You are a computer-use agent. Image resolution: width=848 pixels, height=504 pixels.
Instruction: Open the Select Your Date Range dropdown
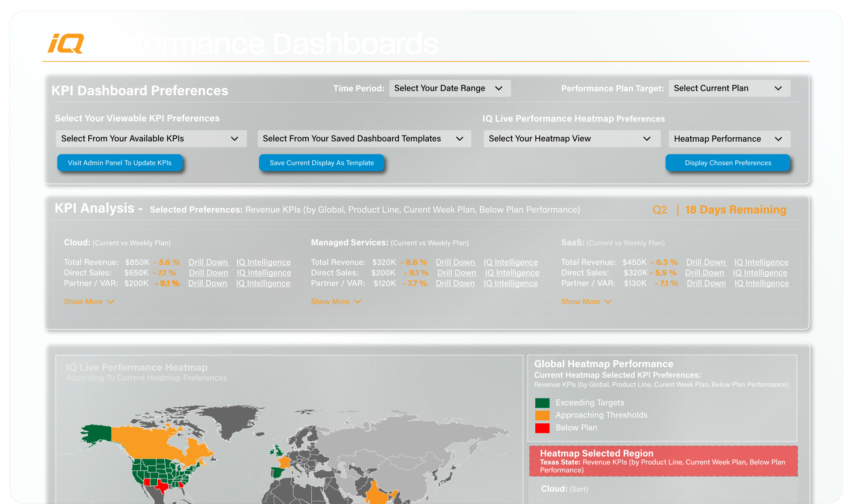(449, 88)
